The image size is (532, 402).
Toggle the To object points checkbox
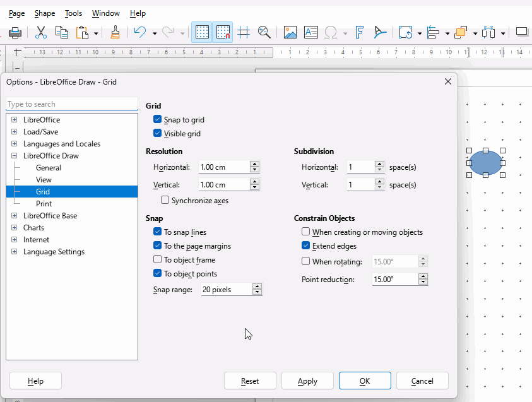click(x=157, y=273)
